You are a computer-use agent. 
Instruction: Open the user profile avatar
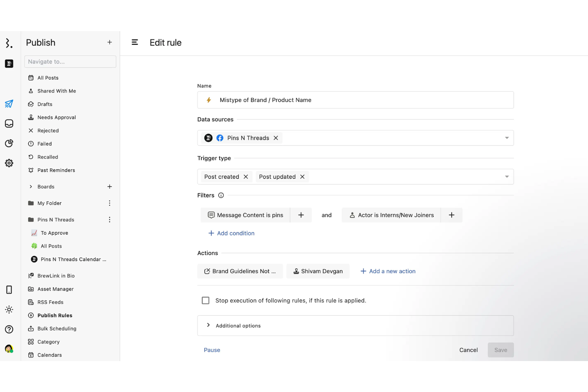[9, 349]
